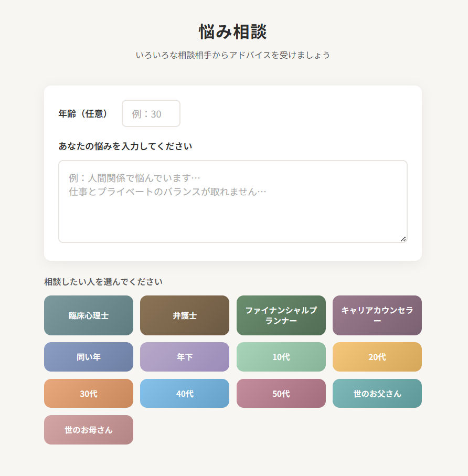Pick the ファイナンシャルプランナー advisor
This screenshot has width=468, height=476.
[281, 315]
